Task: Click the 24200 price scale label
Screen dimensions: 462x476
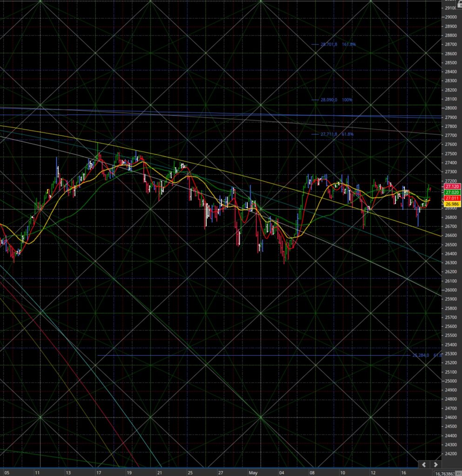Action: click(451, 454)
